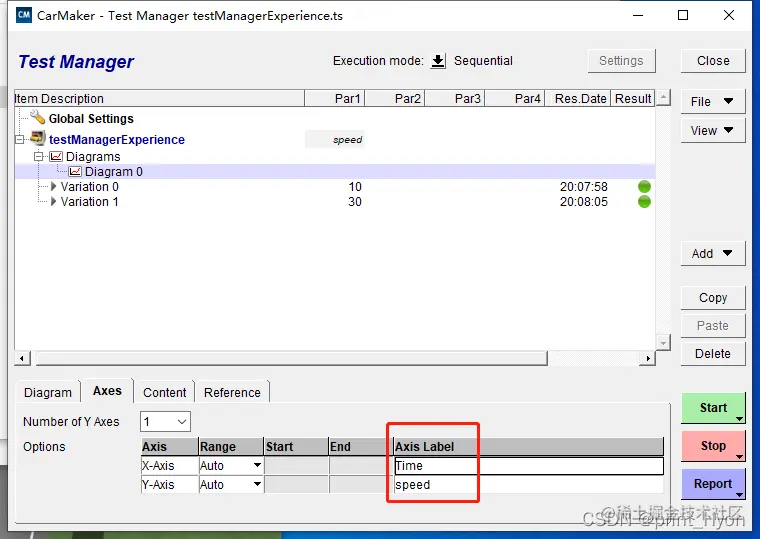Image resolution: width=760 pixels, height=539 pixels.
Task: Switch to the Reference tab
Action: pyautogui.click(x=232, y=392)
